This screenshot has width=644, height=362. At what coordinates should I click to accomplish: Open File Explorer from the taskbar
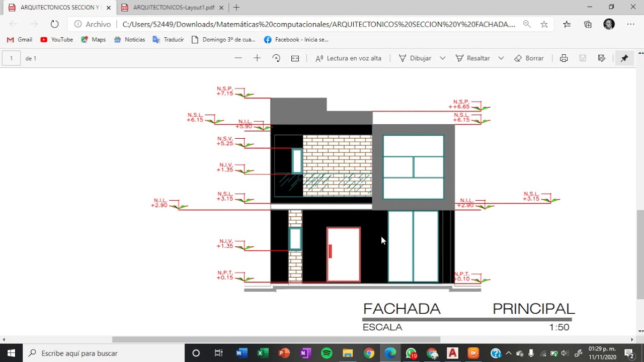tap(348, 353)
